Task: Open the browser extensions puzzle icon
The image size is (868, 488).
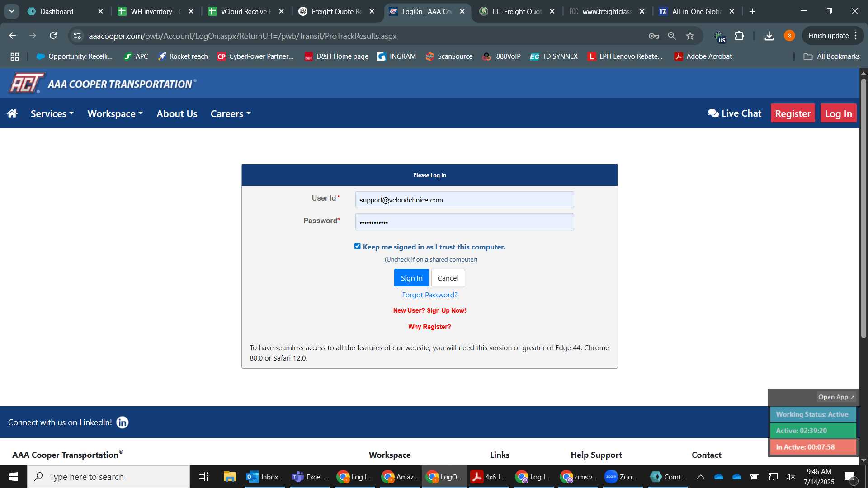Action: pos(740,36)
